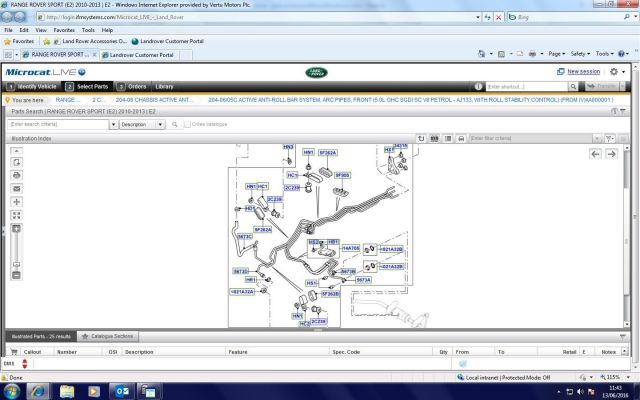The height and width of the screenshot is (400, 640).
Task: Switch to thumbnail filmstrip view icon
Action: [x=434, y=139]
